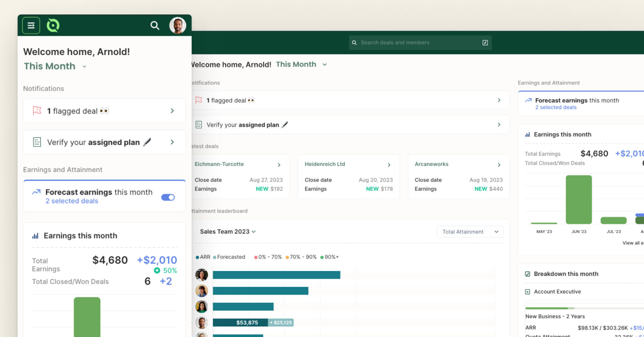
Task: Click the bar chart icon next to Earnings this month
Action: click(36, 236)
